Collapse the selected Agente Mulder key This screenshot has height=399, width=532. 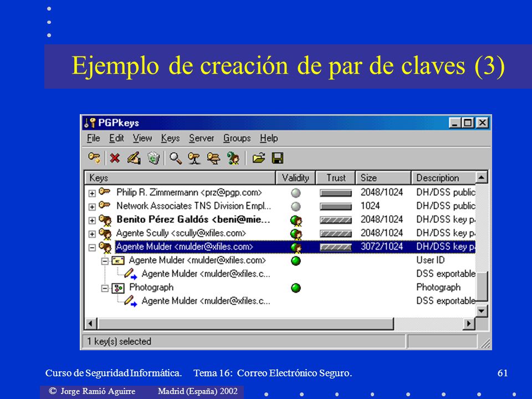pos(92,248)
